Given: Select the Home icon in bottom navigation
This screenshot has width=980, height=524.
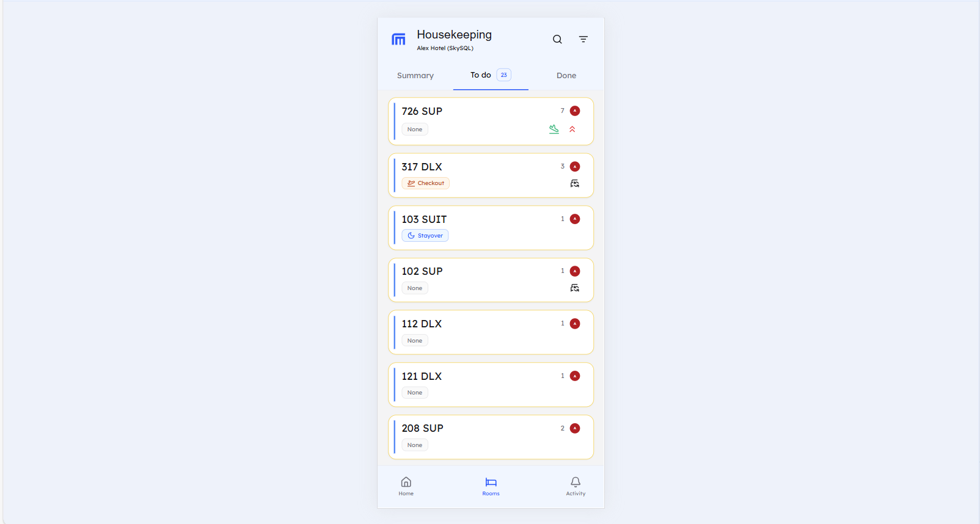Looking at the screenshot, I should coord(406,486).
